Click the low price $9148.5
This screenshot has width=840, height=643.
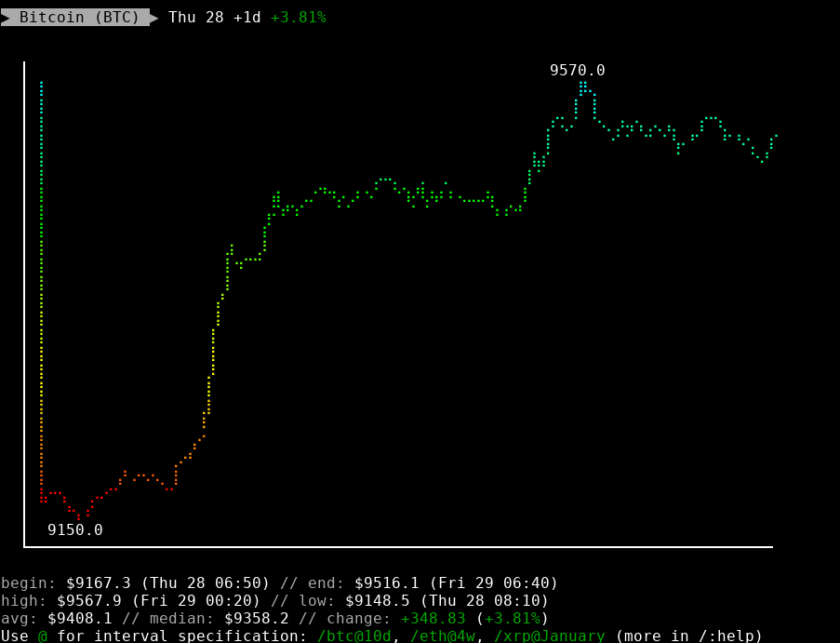(x=377, y=601)
